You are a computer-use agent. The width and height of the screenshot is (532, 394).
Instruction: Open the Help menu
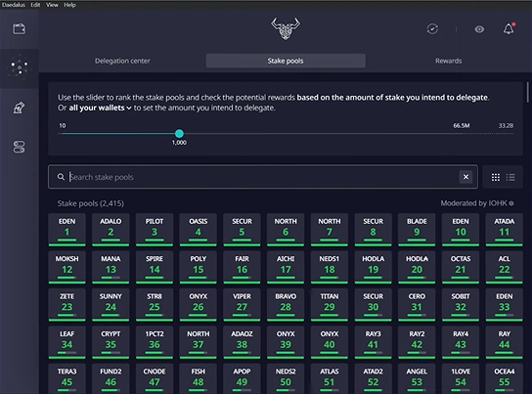pyautogui.click(x=69, y=5)
